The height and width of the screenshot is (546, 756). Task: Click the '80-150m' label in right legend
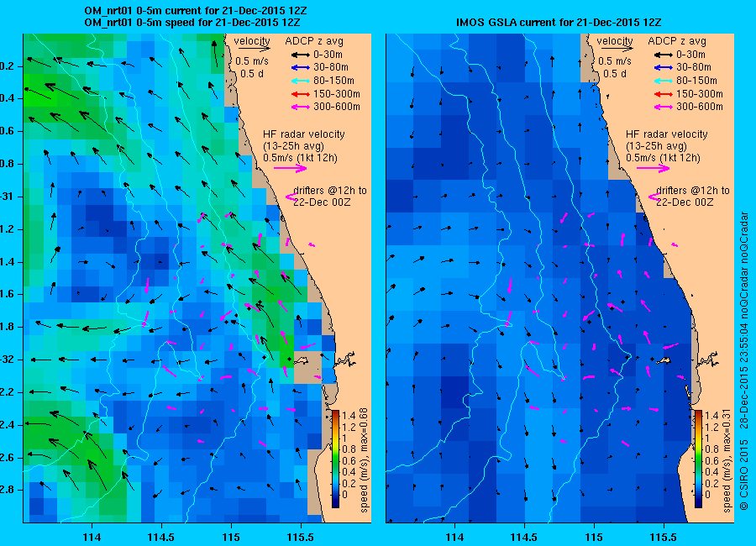point(696,81)
